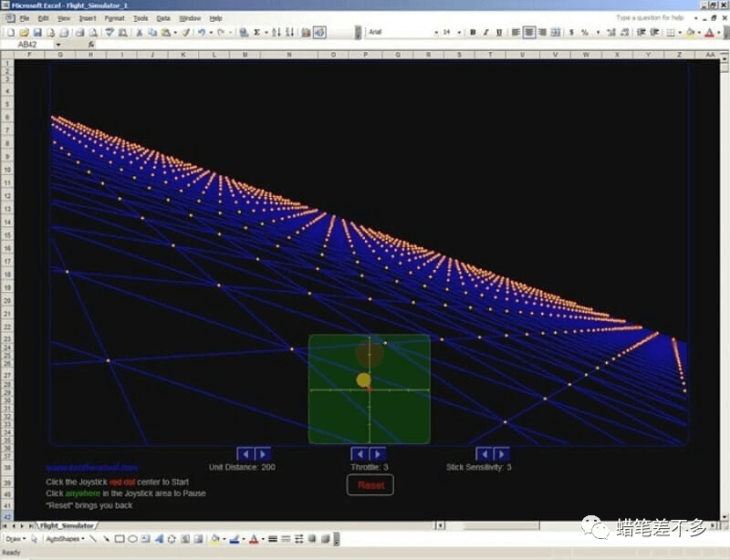This screenshot has height=560, width=730.
Task: Pick top toolbar Font Color red A
Action: 709,32
